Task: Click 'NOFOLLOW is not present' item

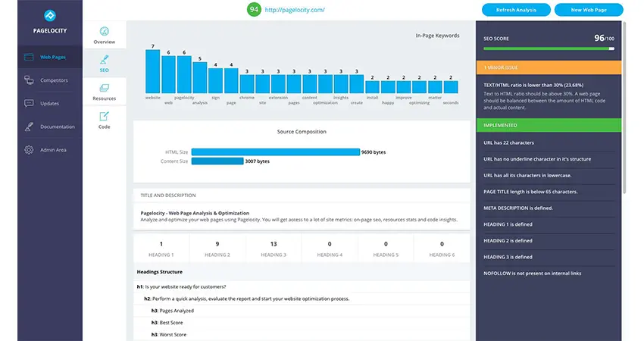Action: coord(533,274)
